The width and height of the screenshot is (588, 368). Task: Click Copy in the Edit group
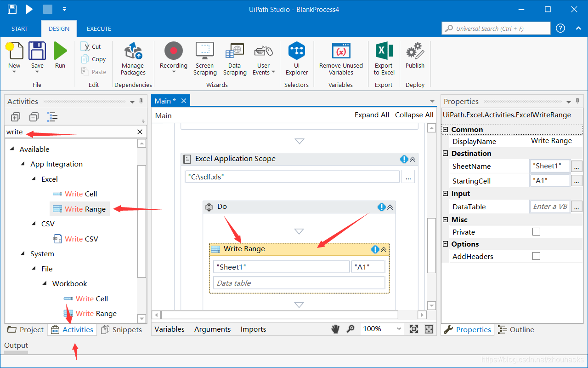point(93,59)
